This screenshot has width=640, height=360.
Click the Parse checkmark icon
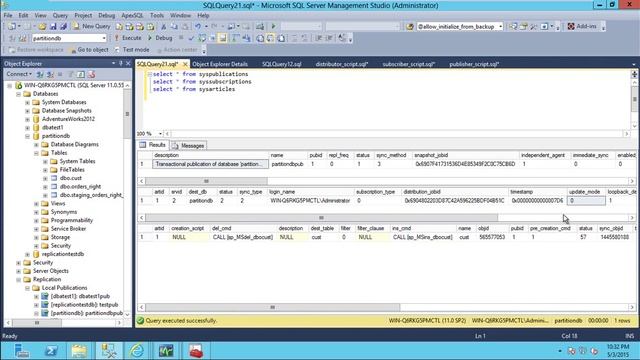pyautogui.click(x=191, y=38)
